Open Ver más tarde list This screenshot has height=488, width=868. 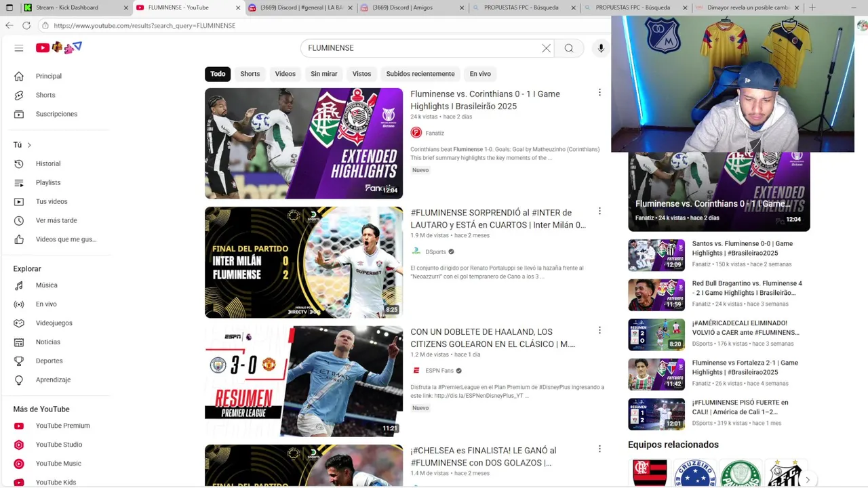coord(58,220)
